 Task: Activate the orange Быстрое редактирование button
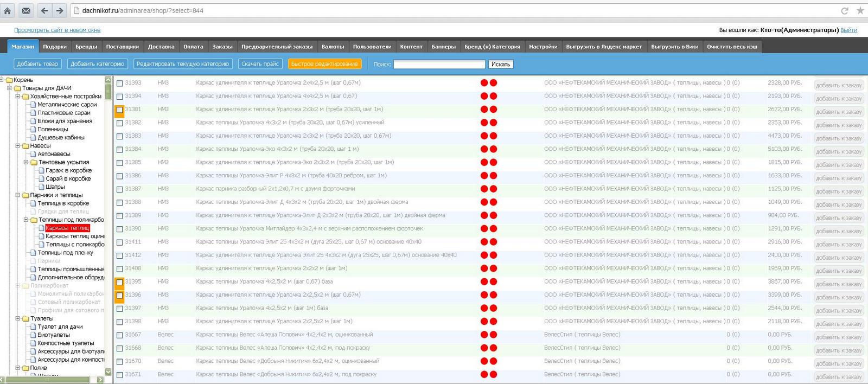click(324, 64)
